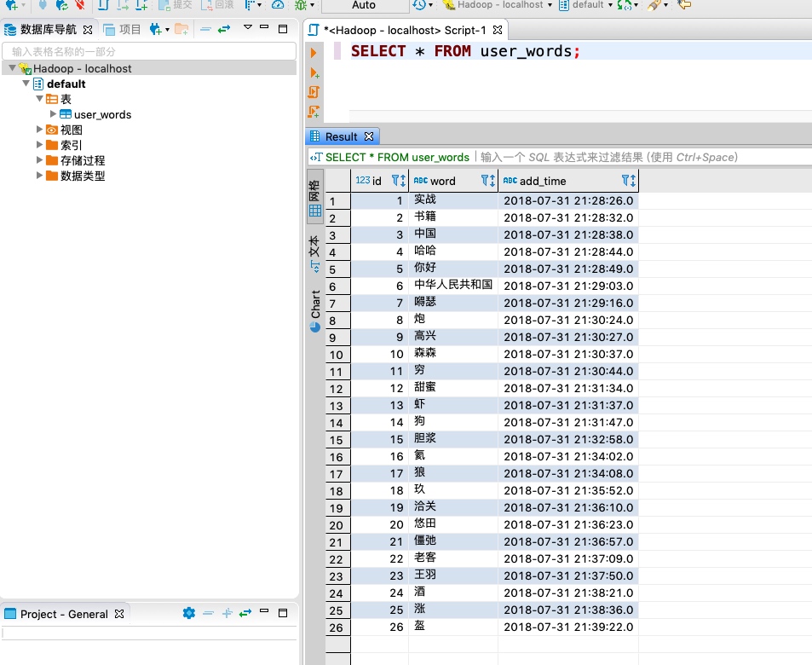Image resolution: width=812 pixels, height=665 pixels.
Task: Click the green refresh arrows icon in top toolbar
Action: pyautogui.click(x=625, y=4)
